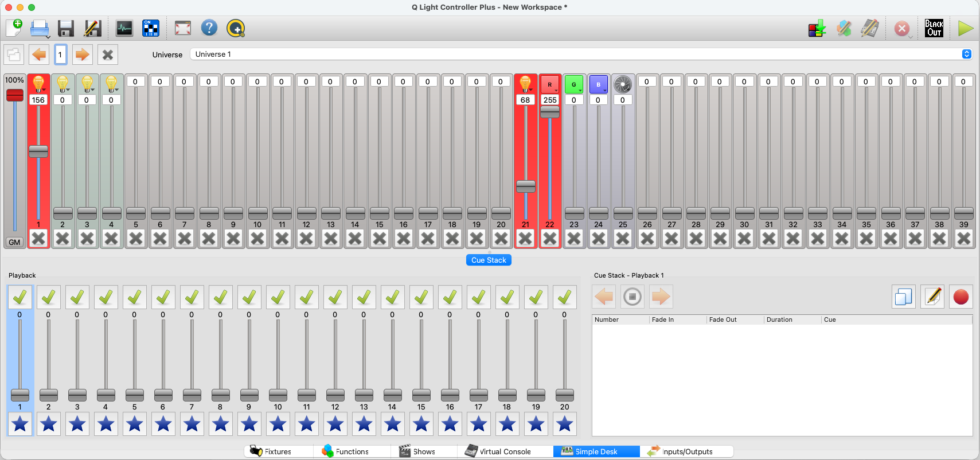Viewport: 980px width, 460px height.
Task: Click the Cue Stack button
Action: click(x=489, y=260)
